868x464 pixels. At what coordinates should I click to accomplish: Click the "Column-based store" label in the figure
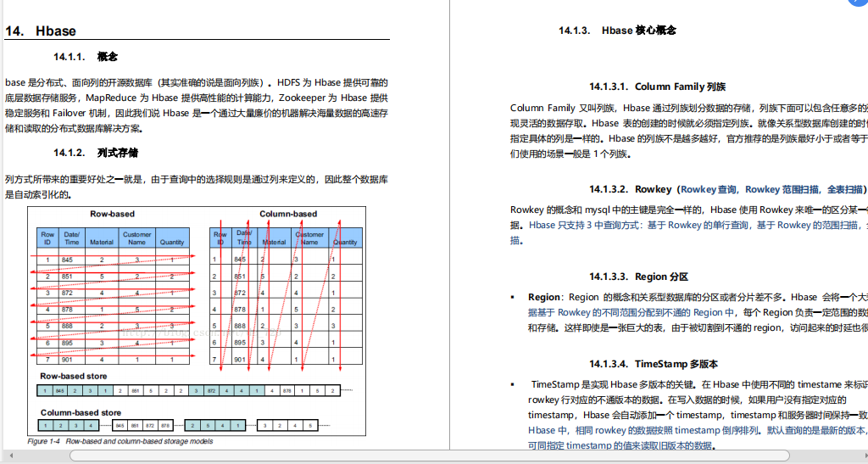coord(81,412)
